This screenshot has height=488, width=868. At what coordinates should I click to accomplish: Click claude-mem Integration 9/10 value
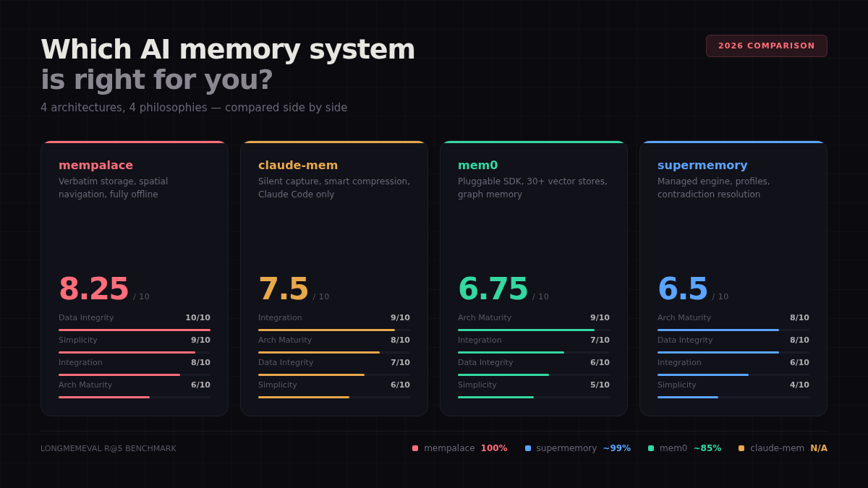pos(400,317)
